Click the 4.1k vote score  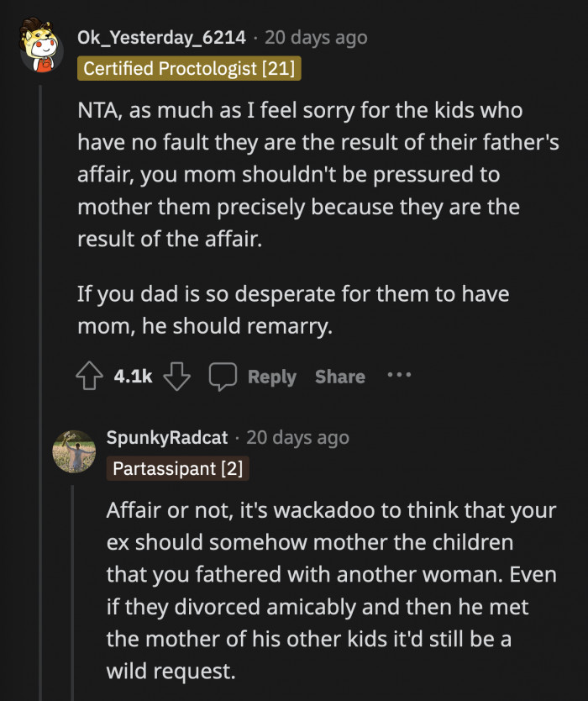[133, 377]
